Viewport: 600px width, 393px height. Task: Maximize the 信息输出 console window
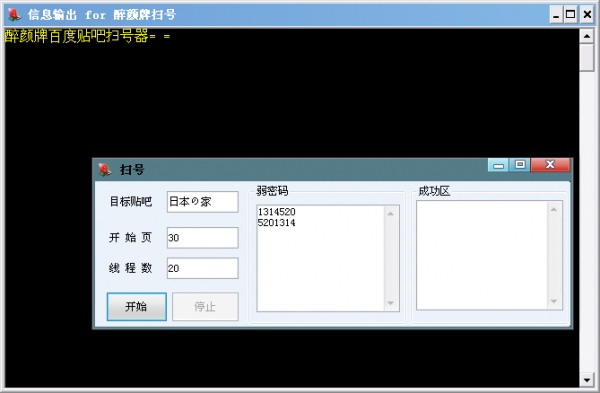(571, 15)
